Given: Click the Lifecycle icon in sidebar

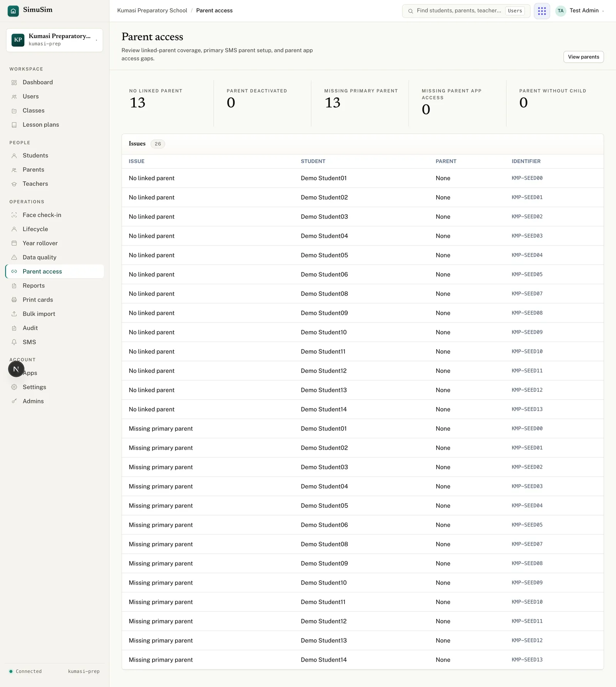Looking at the screenshot, I should pyautogui.click(x=14, y=229).
